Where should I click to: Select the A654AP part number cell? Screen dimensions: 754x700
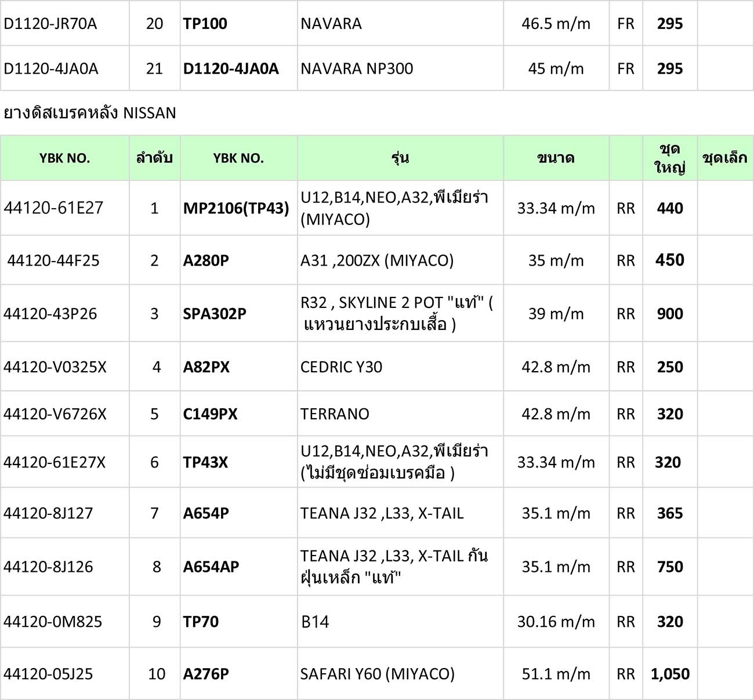[x=238, y=566]
